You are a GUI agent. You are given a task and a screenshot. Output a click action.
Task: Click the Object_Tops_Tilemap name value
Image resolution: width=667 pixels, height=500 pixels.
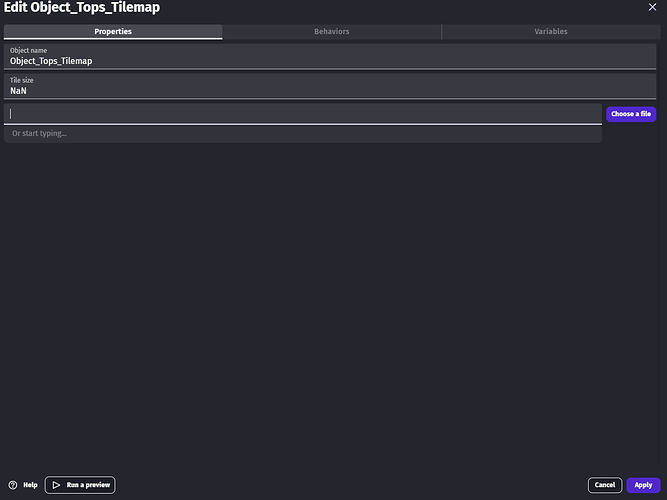[x=51, y=61]
